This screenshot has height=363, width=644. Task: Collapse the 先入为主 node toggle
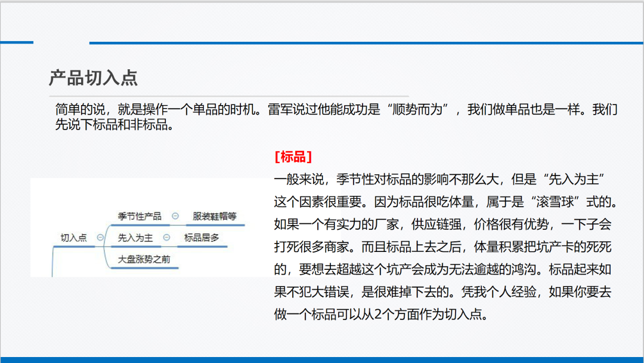(x=166, y=237)
